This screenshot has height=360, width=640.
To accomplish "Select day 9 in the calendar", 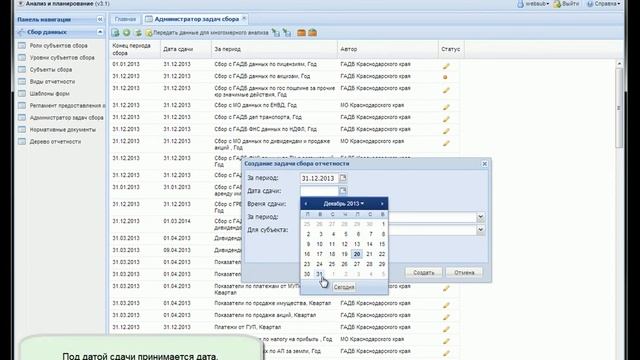I will [308, 244].
